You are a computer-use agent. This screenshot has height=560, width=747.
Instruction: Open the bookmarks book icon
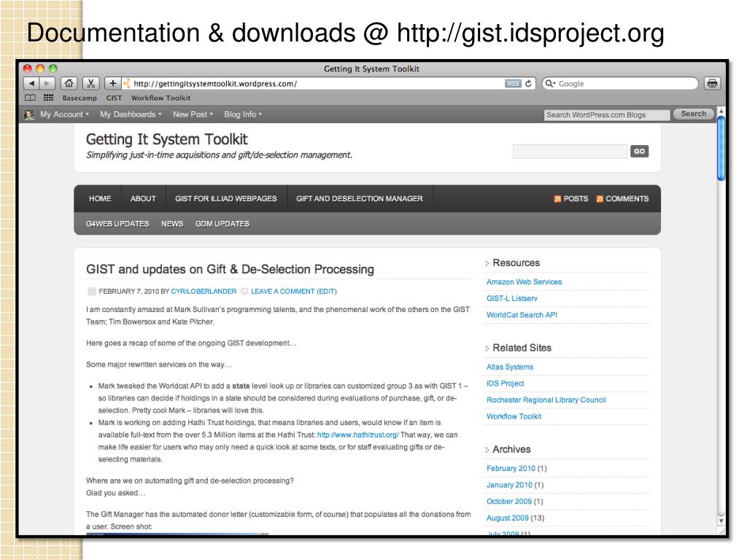[x=30, y=98]
